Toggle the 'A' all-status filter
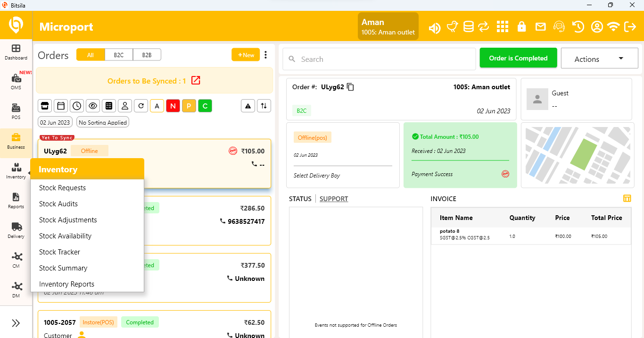The height and width of the screenshot is (338, 644). [157, 106]
